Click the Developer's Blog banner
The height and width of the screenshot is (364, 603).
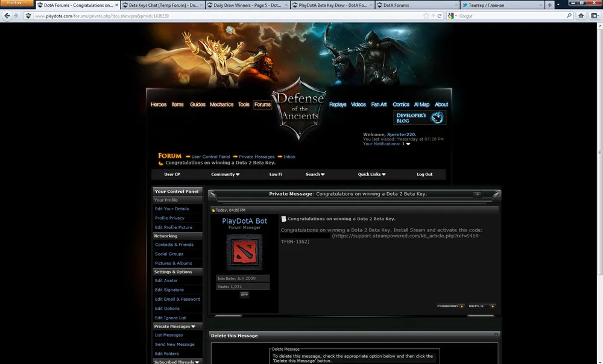pyautogui.click(x=420, y=118)
